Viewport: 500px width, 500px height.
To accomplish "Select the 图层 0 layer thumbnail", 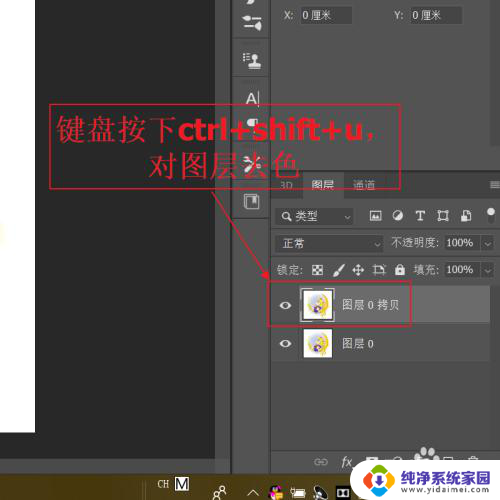I will pos(317,343).
